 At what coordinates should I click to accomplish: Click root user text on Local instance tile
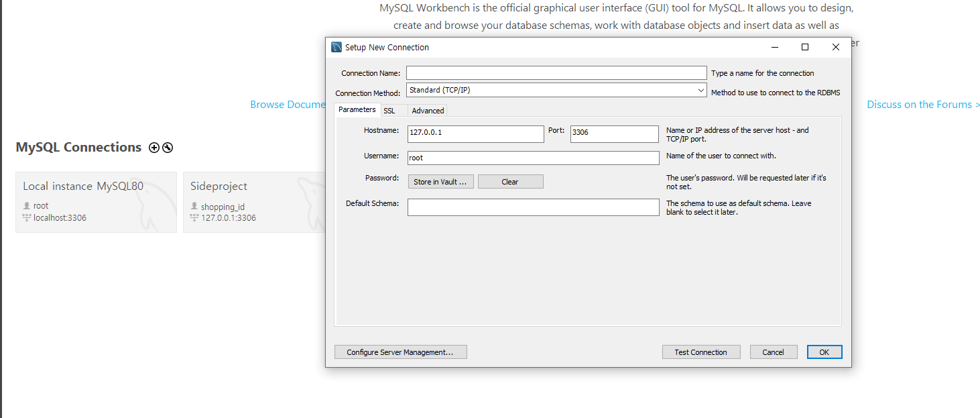(41, 206)
